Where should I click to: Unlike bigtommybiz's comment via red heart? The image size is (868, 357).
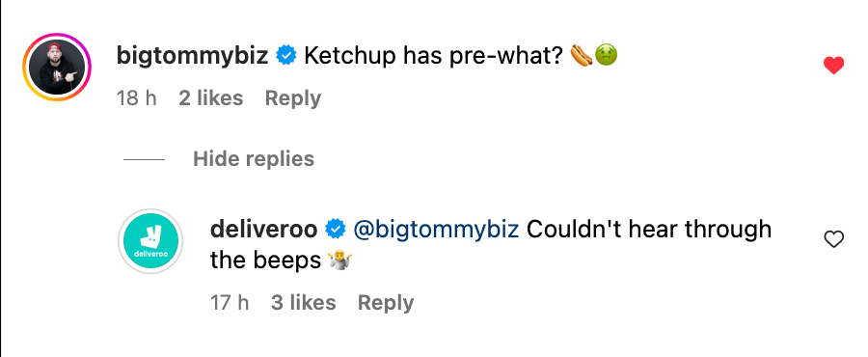click(833, 66)
